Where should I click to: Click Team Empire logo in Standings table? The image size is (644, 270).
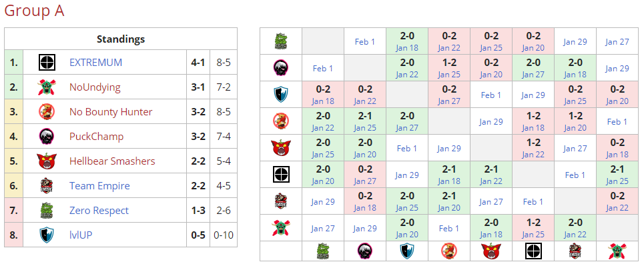click(46, 186)
